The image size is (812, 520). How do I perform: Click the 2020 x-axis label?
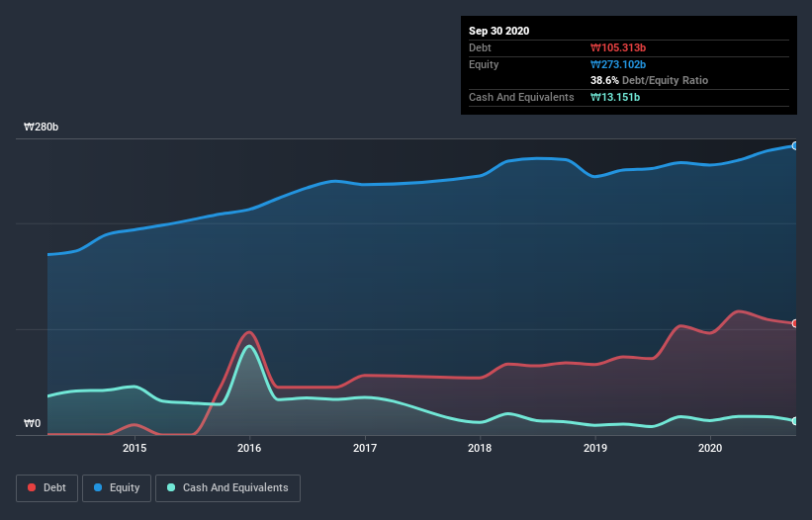click(710, 448)
